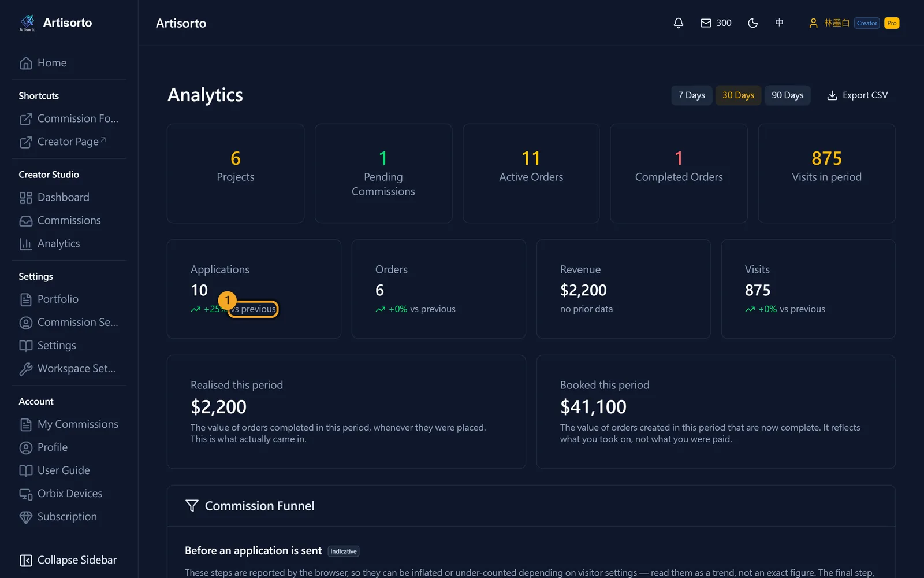Click the Workspace Settings wrench icon

pyautogui.click(x=26, y=369)
